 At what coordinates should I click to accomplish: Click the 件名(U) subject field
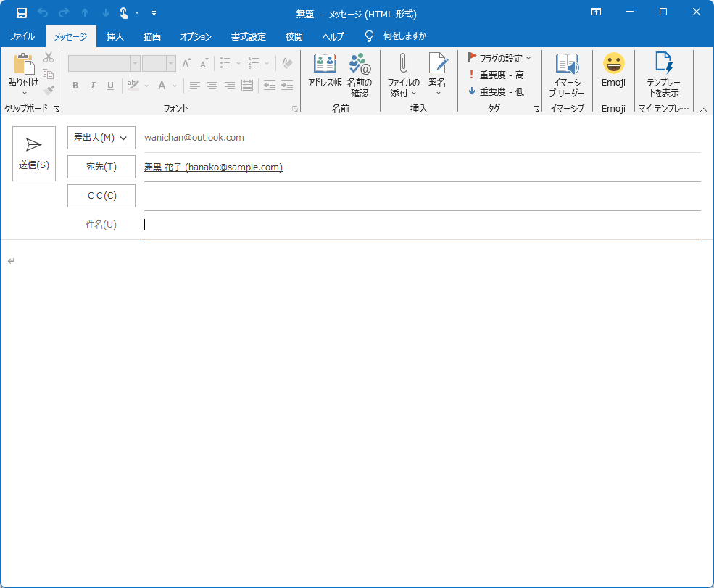[x=422, y=225]
